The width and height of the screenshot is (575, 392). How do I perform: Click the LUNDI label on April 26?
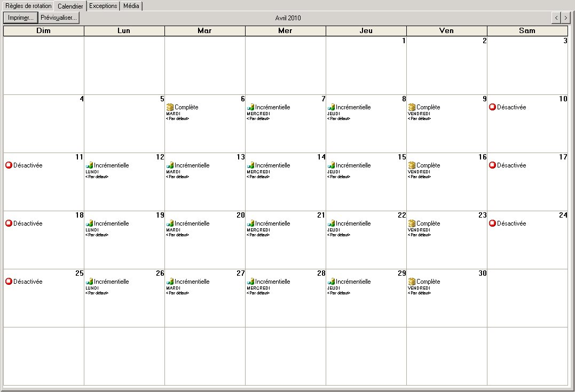92,288
